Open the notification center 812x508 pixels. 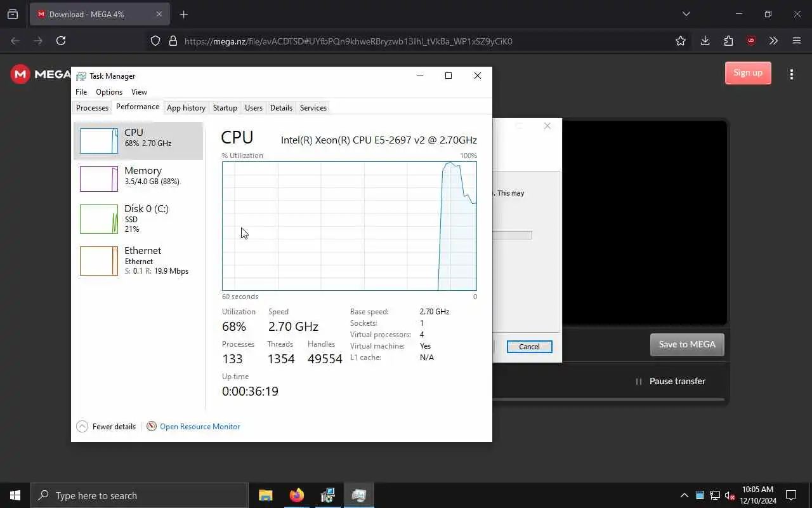(791, 495)
